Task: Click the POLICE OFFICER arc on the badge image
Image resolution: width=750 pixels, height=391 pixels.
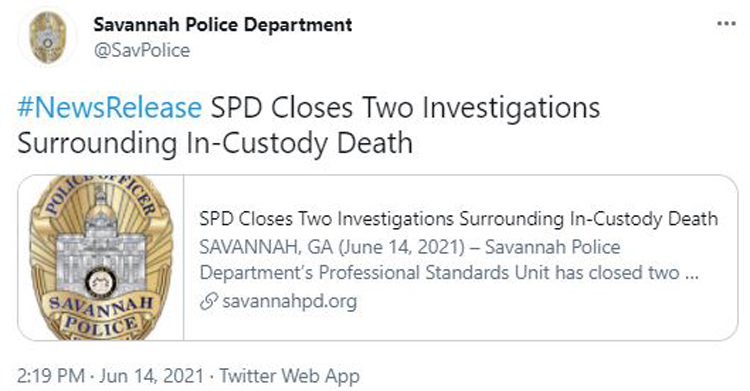Action: pos(101,194)
